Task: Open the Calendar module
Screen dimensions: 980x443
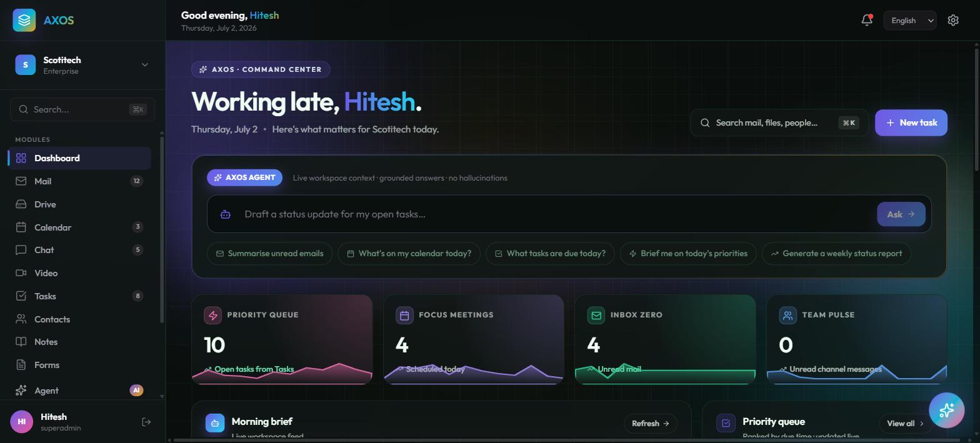Action: (79, 227)
